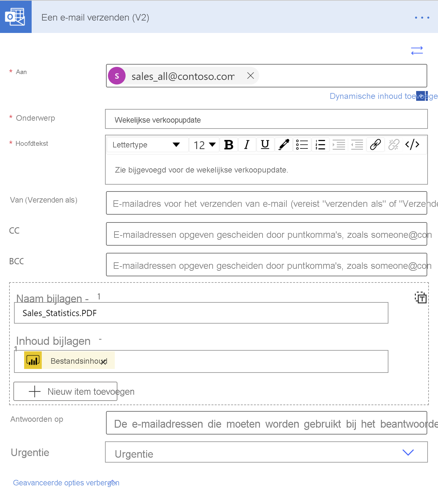438x504 pixels.
Task: Insert a hyperlink with link icon
Action: coord(375,145)
